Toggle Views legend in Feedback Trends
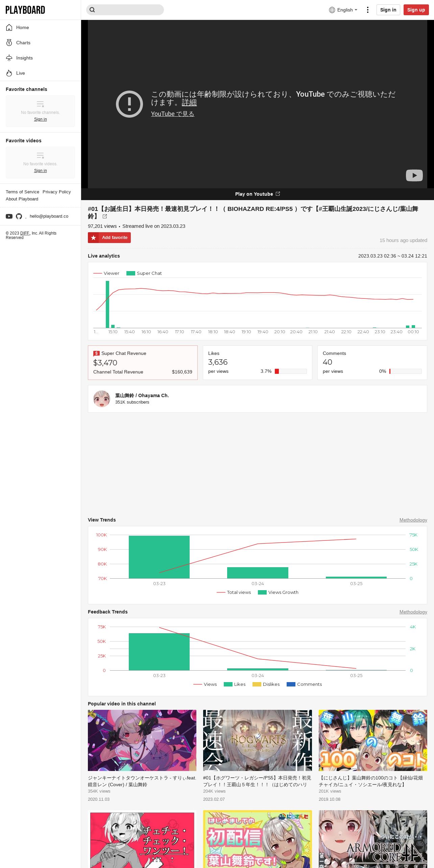 (205, 684)
